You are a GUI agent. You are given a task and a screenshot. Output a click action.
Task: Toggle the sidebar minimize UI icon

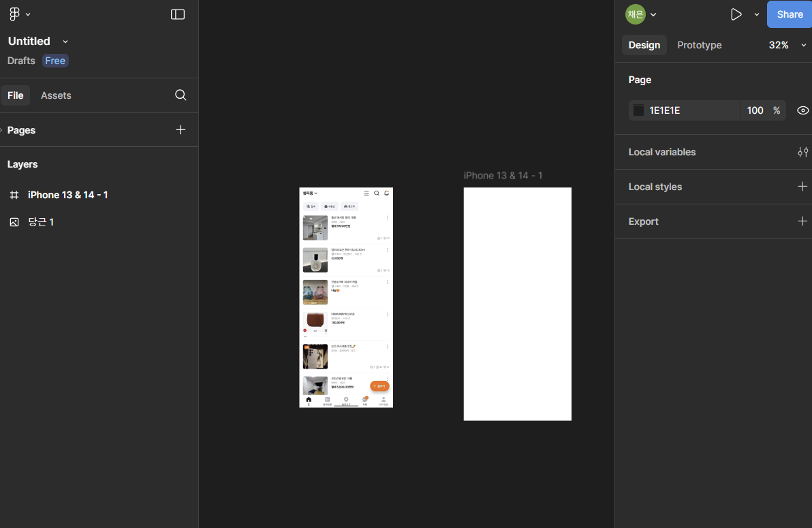[178, 14]
